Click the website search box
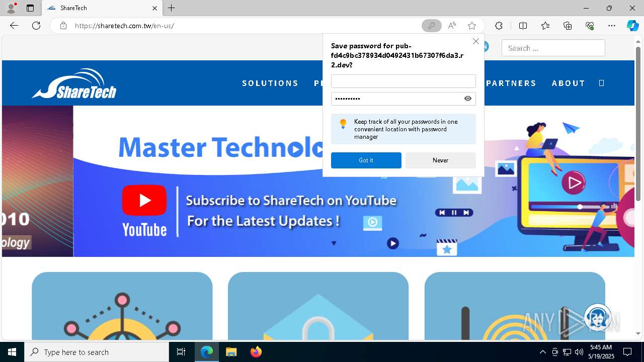The width and height of the screenshot is (644, 362). tap(553, 48)
